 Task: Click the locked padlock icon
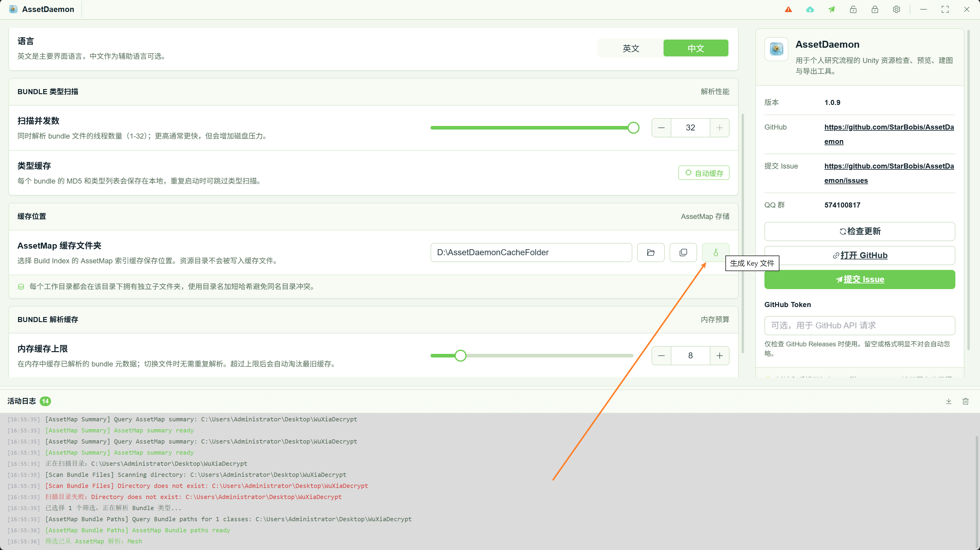[875, 10]
